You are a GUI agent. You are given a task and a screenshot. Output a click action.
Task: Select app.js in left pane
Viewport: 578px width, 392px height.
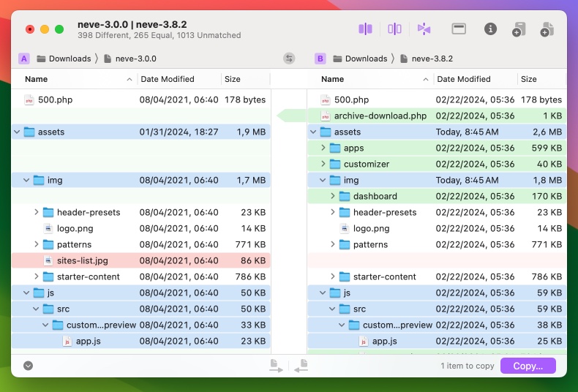(x=140, y=341)
